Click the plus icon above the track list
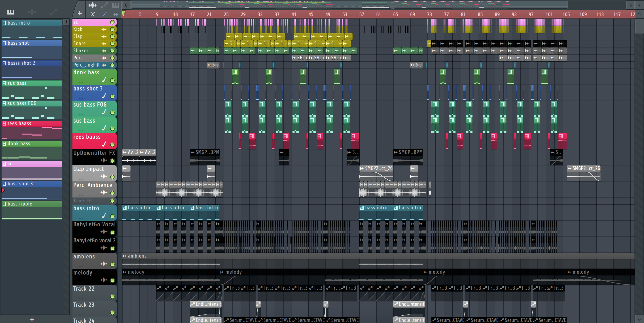 pyautogui.click(x=80, y=13)
